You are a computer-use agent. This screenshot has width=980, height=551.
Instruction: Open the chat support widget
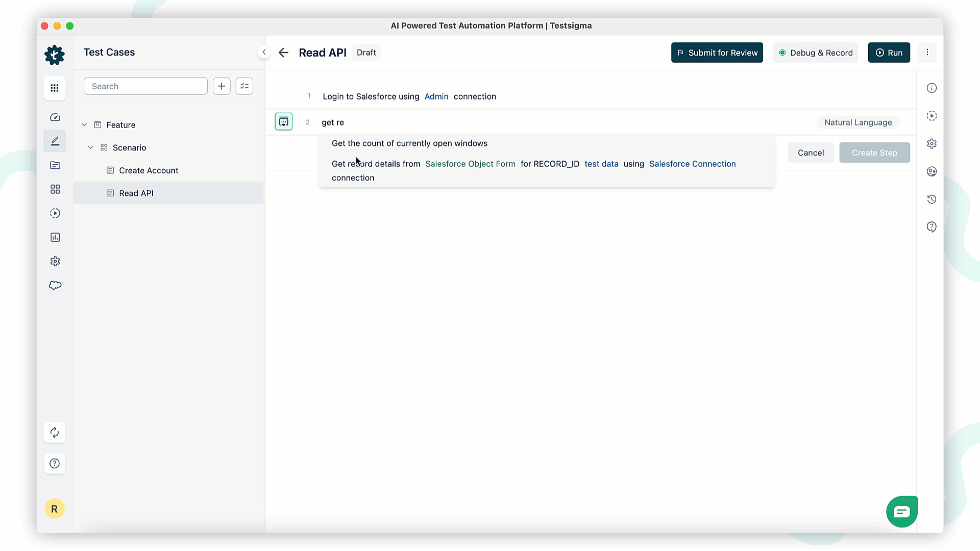pyautogui.click(x=902, y=511)
